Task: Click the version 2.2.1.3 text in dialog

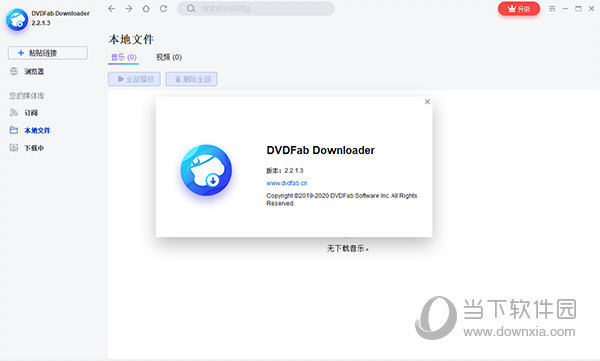Action: coord(285,171)
